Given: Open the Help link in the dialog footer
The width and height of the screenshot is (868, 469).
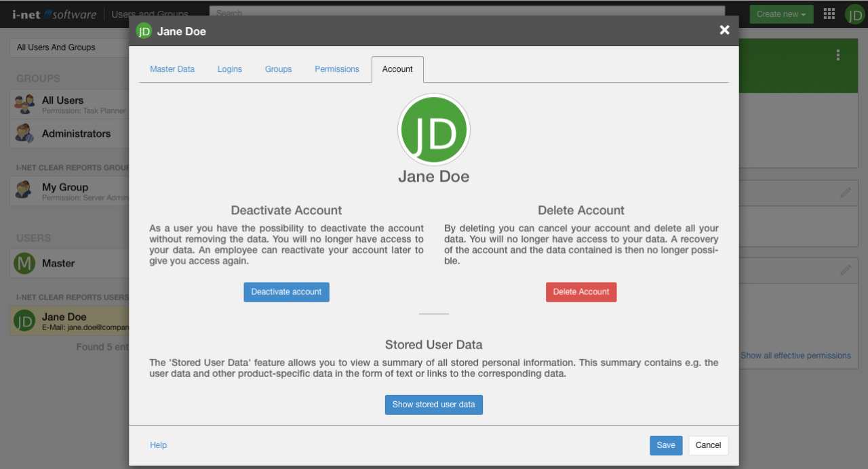Looking at the screenshot, I should pos(158,445).
